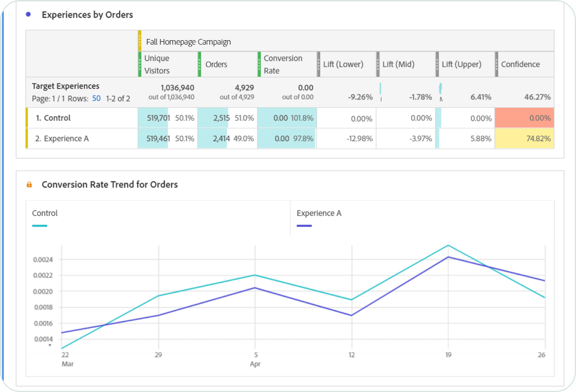576x392 pixels.
Task: Click the blue dot beside Experiences by Orders
Action: coord(28,15)
